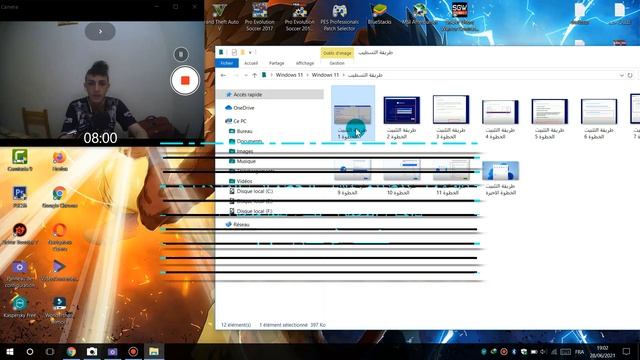The image size is (640, 360).
Task: Open Documents folder in navigation pane
Action: click(249, 141)
